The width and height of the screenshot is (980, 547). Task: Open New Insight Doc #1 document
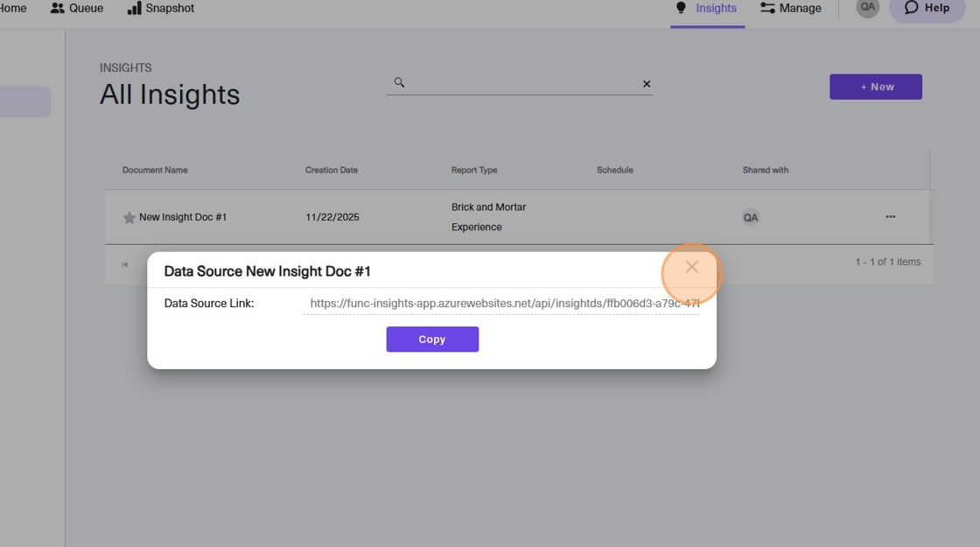coord(183,217)
